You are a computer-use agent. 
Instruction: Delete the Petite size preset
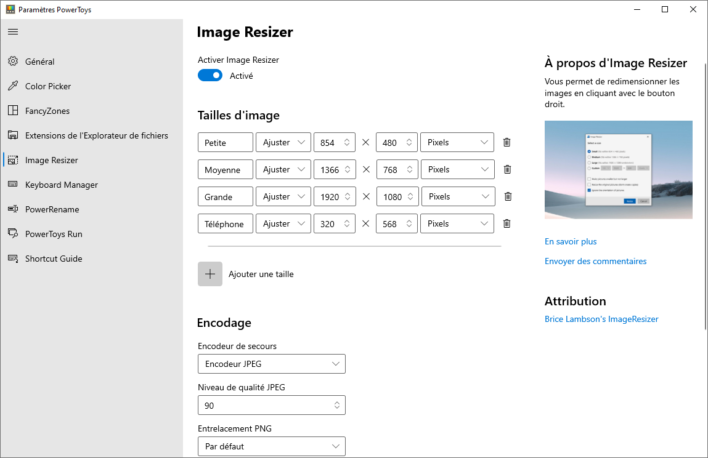507,142
